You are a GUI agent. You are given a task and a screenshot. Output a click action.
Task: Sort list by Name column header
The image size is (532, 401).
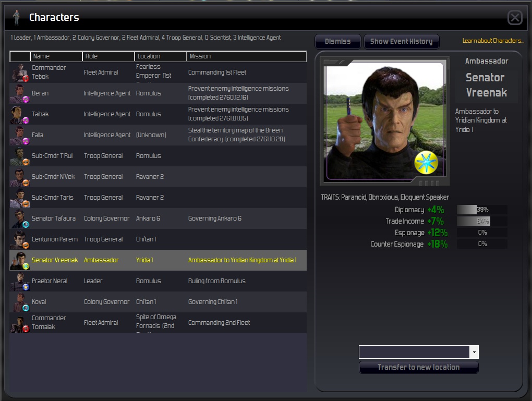tap(56, 56)
